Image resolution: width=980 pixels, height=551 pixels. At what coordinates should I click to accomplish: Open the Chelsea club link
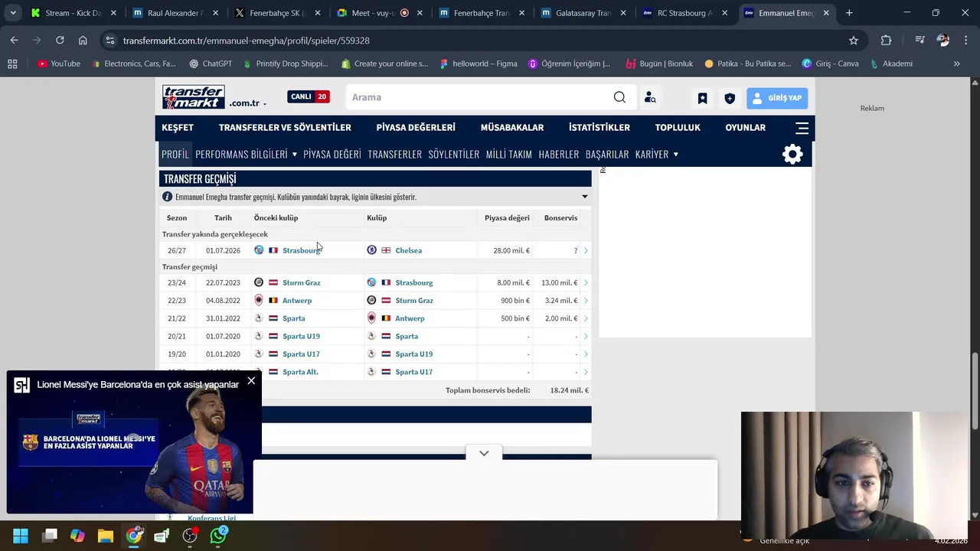(x=409, y=250)
